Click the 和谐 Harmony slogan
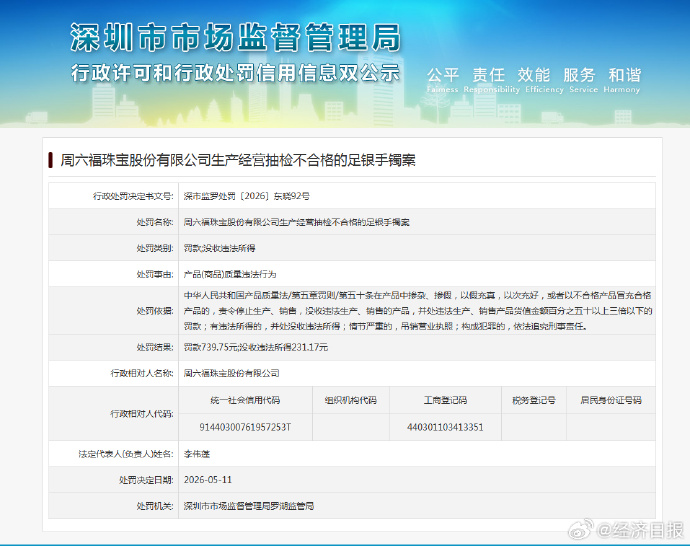Screen dimensions: 690x546 point(622,80)
